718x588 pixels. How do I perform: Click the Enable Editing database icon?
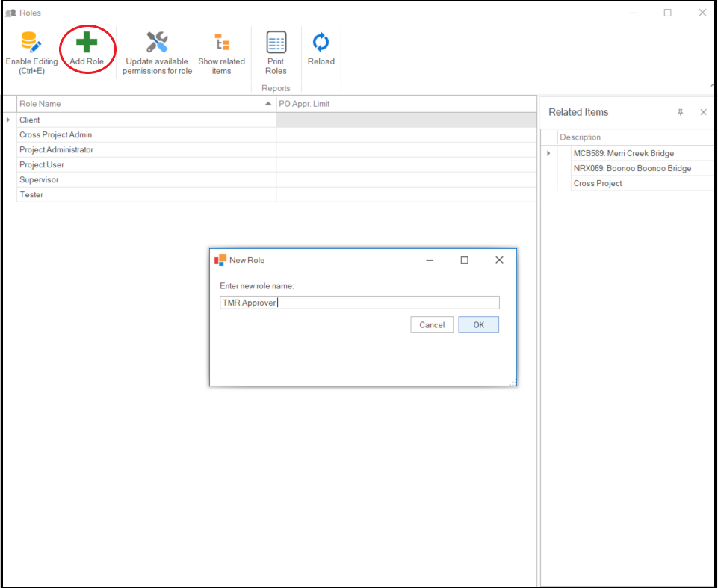(31, 43)
